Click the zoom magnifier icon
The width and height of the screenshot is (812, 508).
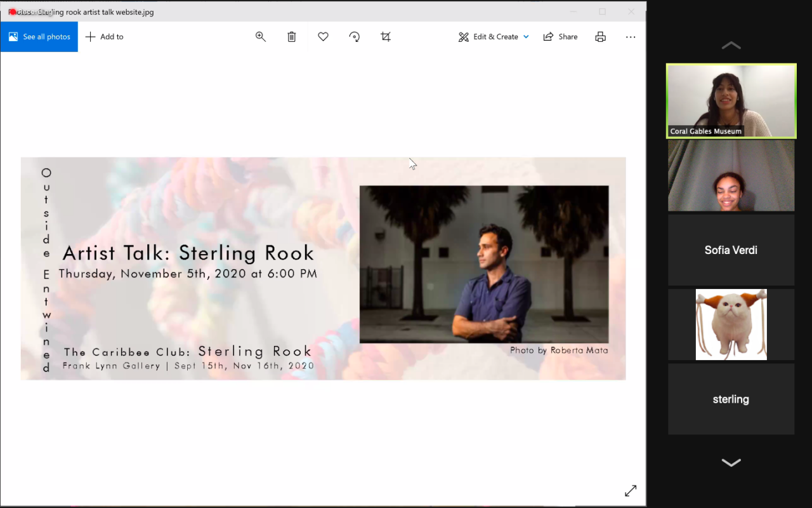[260, 37]
